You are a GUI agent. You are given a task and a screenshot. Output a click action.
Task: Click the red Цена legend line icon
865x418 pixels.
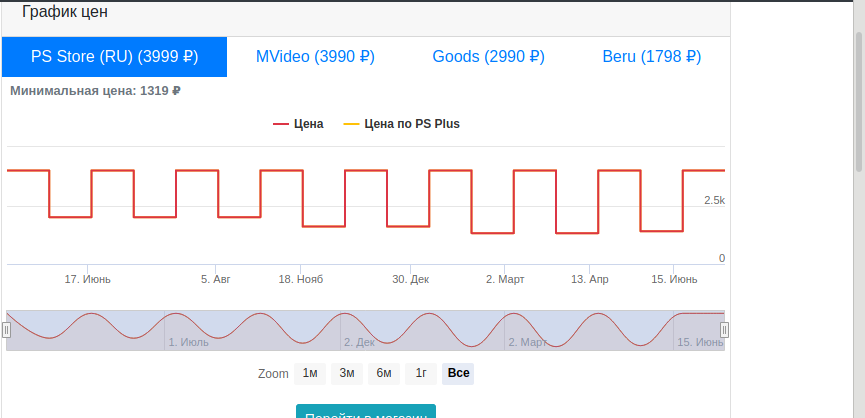tap(281, 125)
